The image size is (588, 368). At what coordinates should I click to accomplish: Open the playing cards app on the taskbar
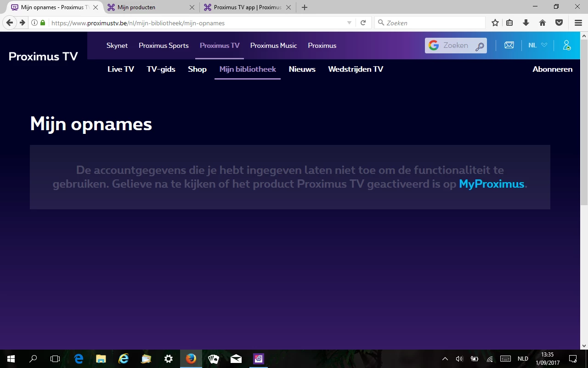tap(214, 359)
